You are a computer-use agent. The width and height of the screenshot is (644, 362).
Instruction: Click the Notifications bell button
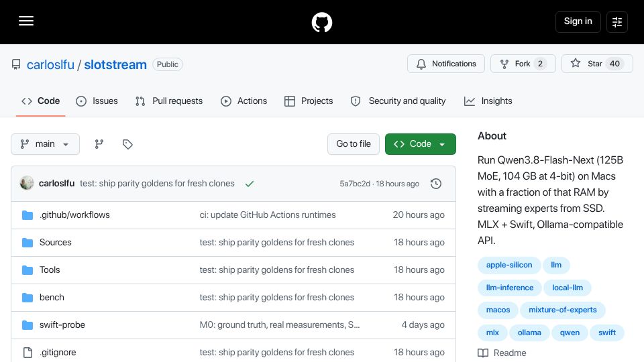[x=446, y=64]
